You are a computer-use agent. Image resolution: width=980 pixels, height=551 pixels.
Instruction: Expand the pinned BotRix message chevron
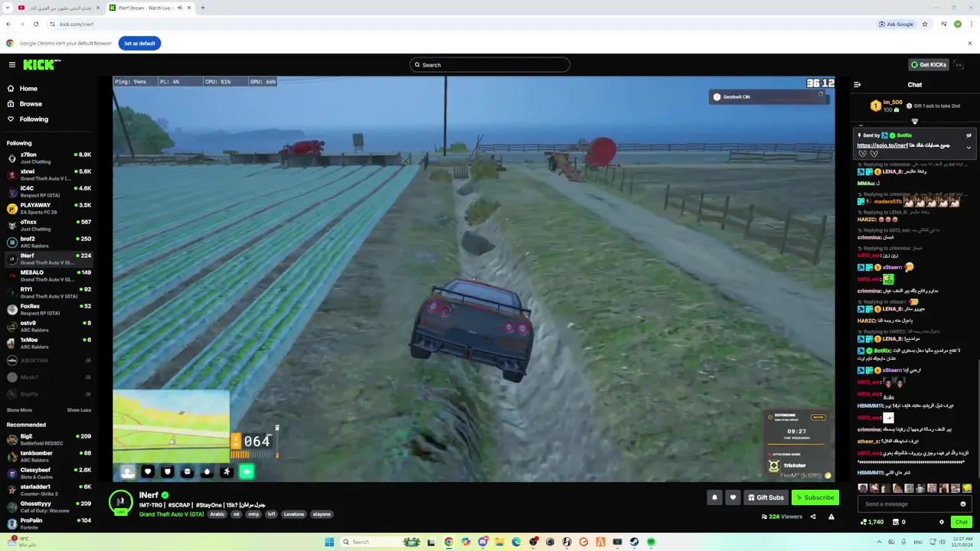coord(969,147)
